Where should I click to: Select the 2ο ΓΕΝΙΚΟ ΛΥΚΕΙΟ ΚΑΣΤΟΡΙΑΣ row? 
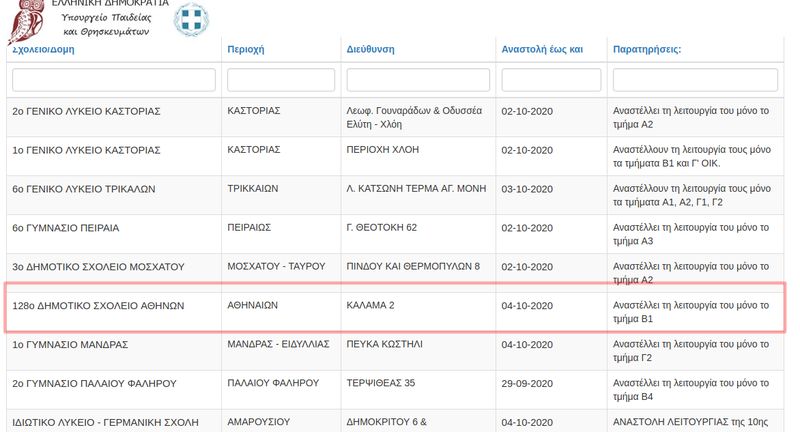[86, 111]
